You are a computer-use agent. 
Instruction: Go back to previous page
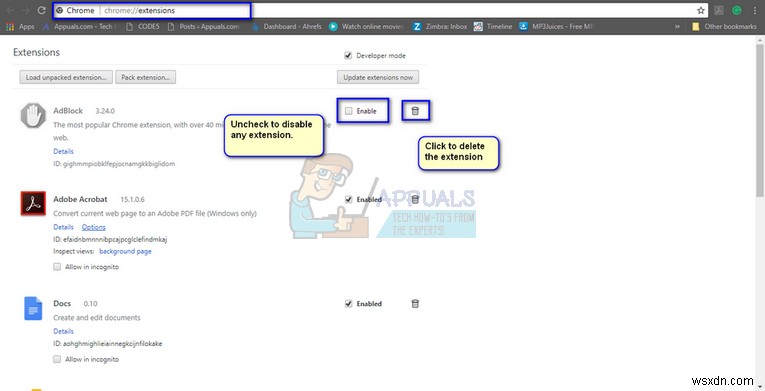pyautogui.click(x=10, y=10)
